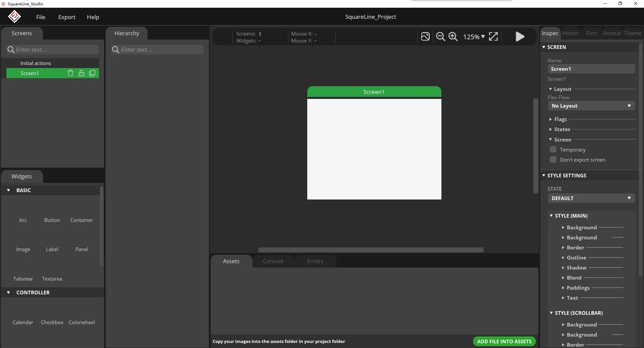
Task: Open the Export menu
Action: [67, 17]
